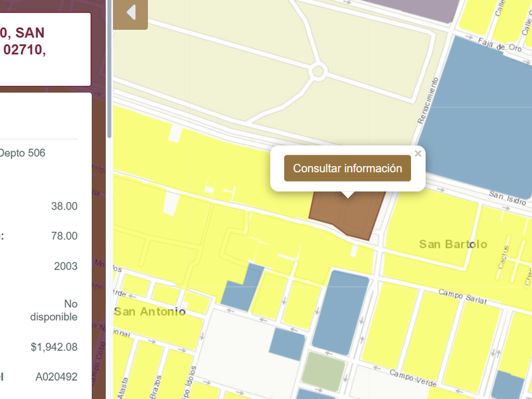The width and height of the screenshot is (532, 399).
Task: Click the Depto 506 text
Action: 22,153
